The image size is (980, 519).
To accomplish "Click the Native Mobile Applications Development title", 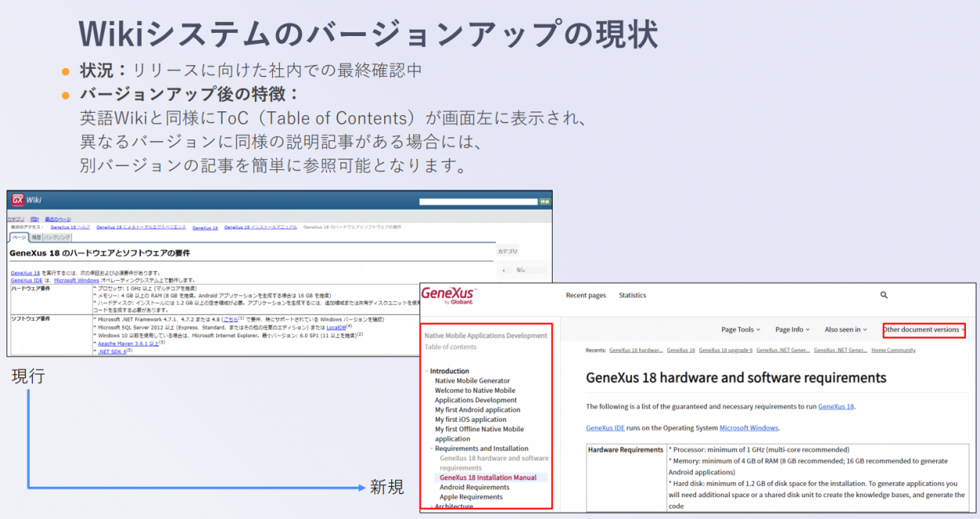I will 485,336.
